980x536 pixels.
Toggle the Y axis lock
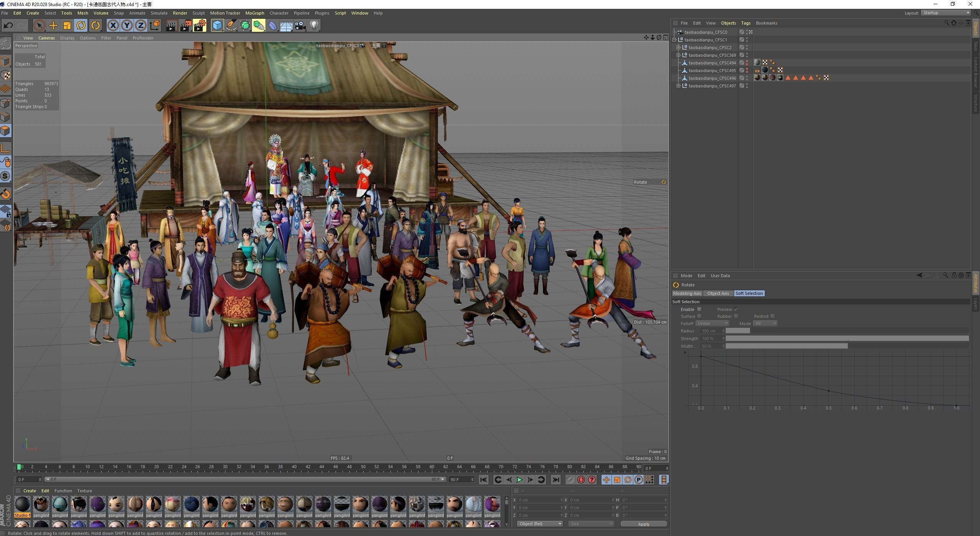coord(127,26)
